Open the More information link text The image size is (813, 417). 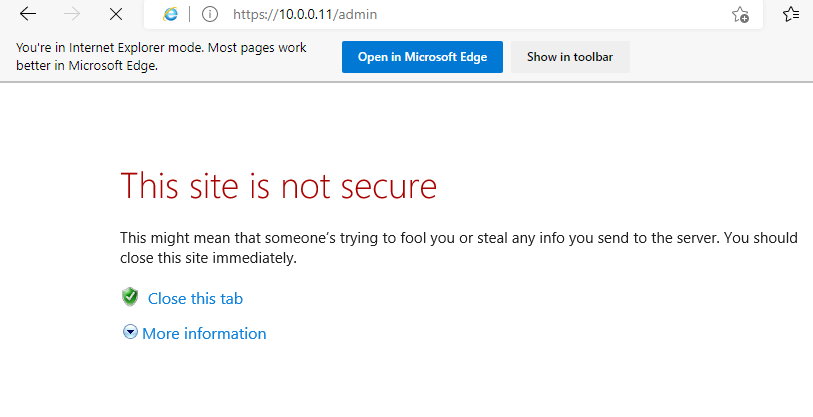point(204,333)
